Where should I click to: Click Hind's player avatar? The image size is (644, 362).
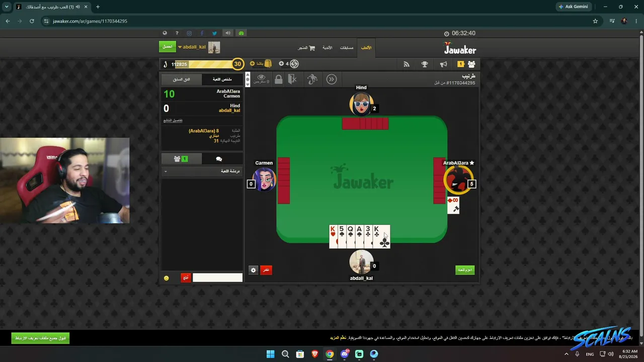coord(361,104)
